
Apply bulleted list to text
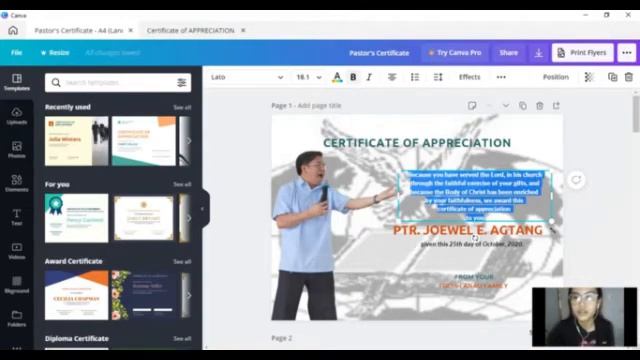pos(415,77)
